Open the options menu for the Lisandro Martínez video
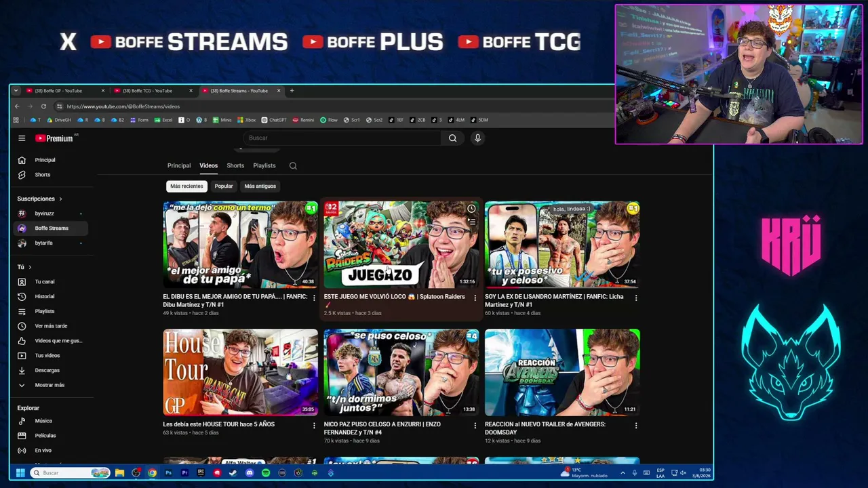 [635, 298]
